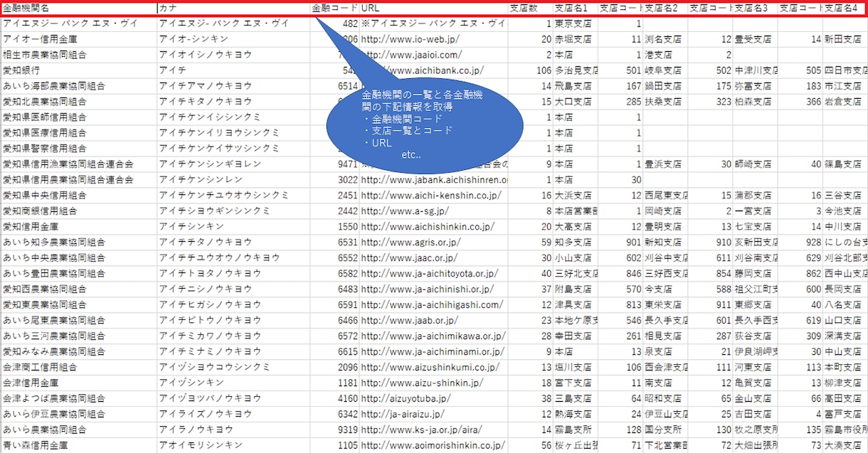Click the bank code cell 4160
Screen dimensions: 868x453
335,399
